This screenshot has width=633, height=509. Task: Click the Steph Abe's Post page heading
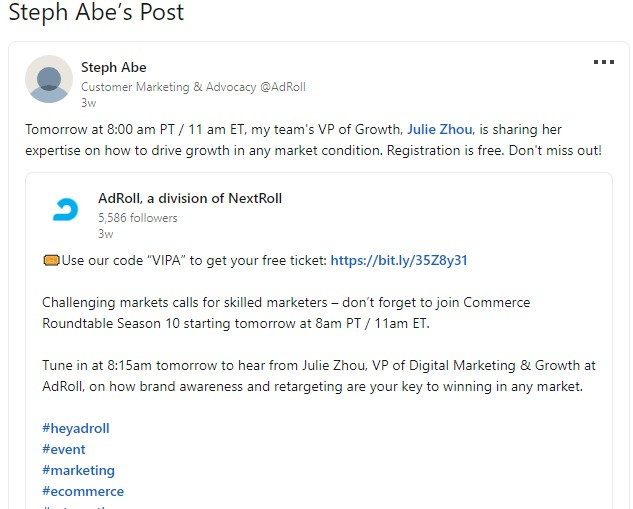[x=96, y=13]
